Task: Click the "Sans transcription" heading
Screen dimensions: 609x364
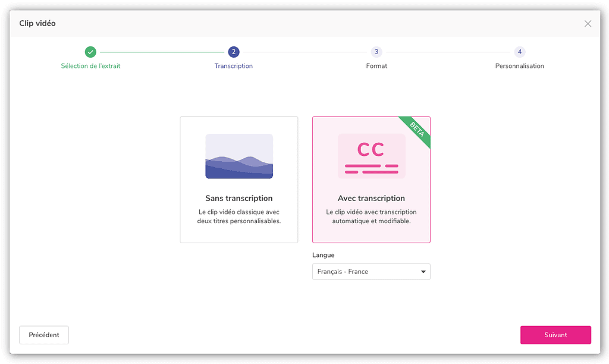Action: click(239, 198)
